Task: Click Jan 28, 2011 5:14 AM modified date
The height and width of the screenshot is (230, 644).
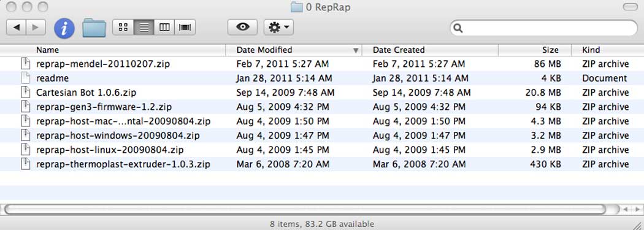Action: pos(284,79)
